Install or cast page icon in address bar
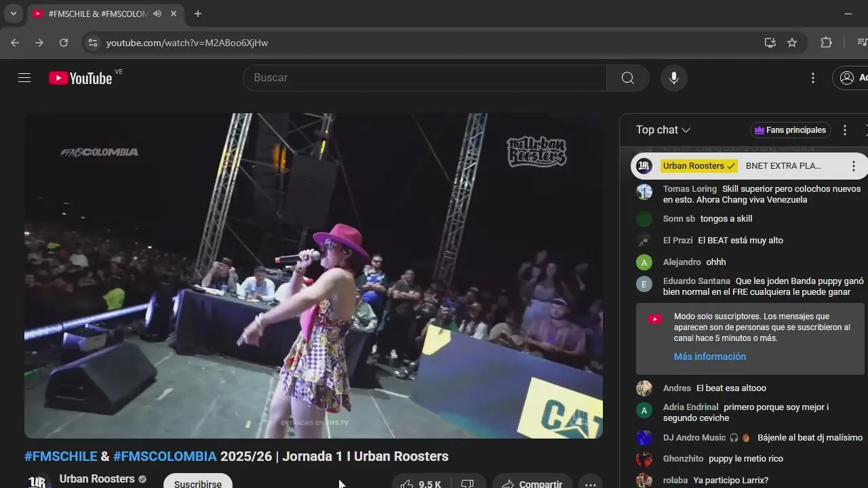The height and width of the screenshot is (488, 868). [770, 43]
